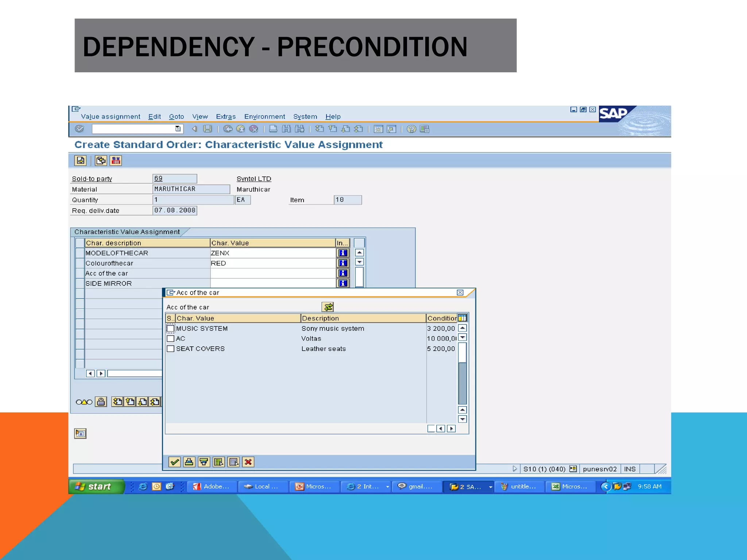This screenshot has width=747, height=560.
Task: Click the characteristics table horizontal scrollbar track
Action: (135, 373)
